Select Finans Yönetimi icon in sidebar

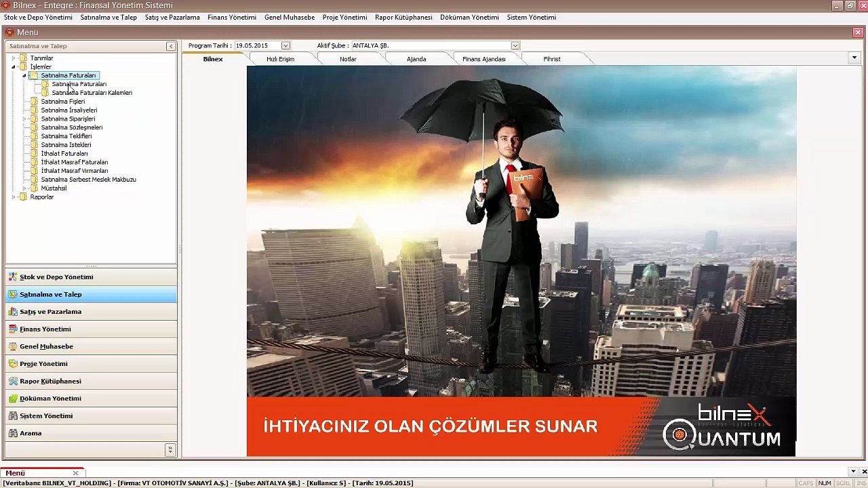click(x=13, y=329)
